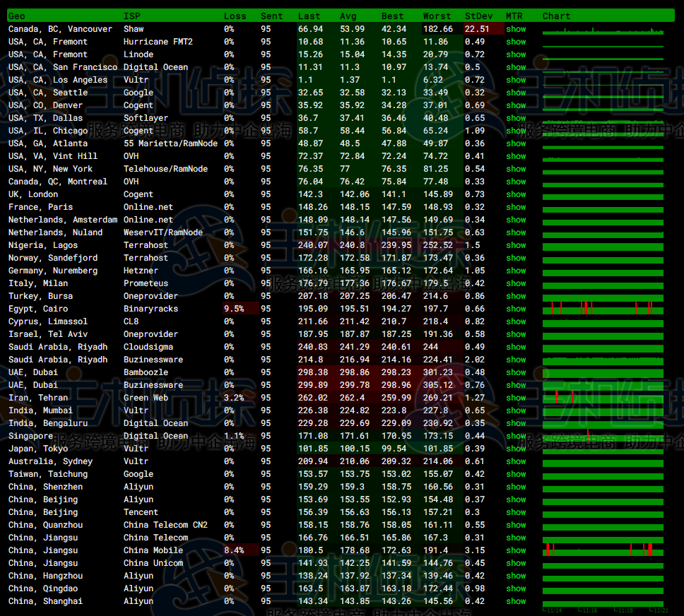Click the MTR column header
Image resolution: width=684 pixels, height=616 pixels.
click(514, 16)
